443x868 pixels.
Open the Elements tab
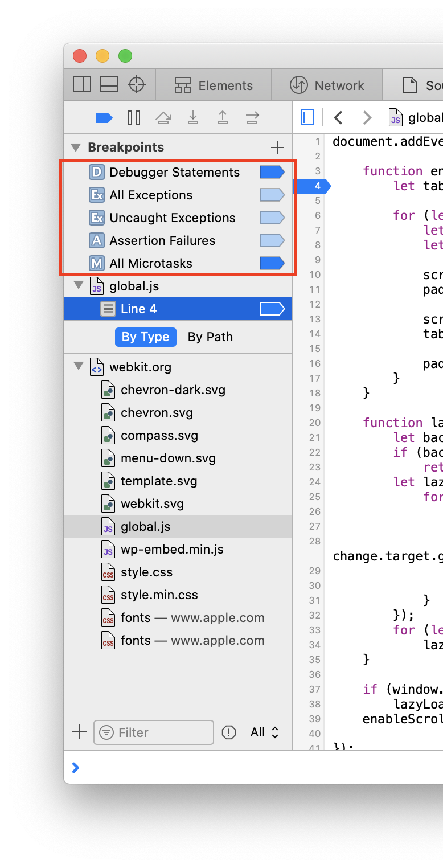[x=214, y=85]
